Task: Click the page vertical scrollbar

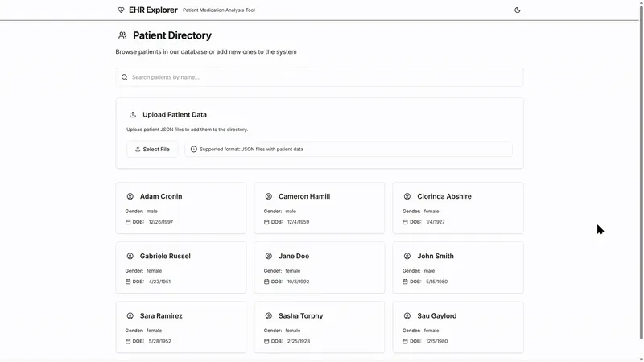Action: [x=641, y=172]
